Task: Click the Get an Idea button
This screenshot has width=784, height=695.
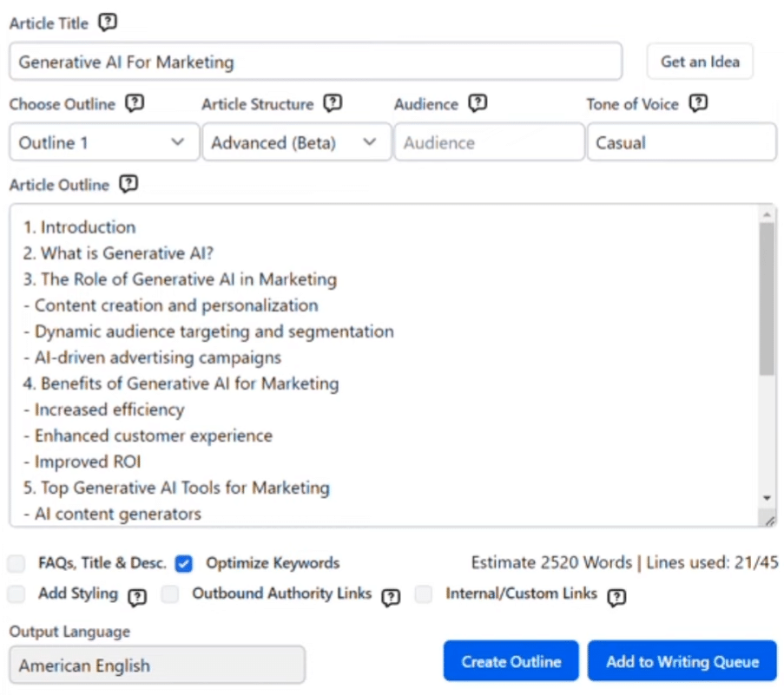Action: tap(700, 62)
